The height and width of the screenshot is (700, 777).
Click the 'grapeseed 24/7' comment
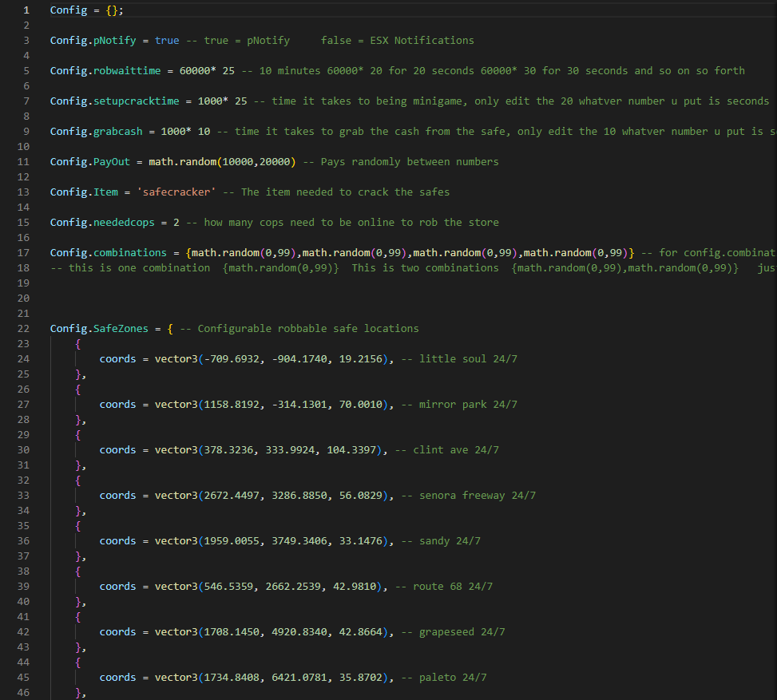[x=453, y=632]
